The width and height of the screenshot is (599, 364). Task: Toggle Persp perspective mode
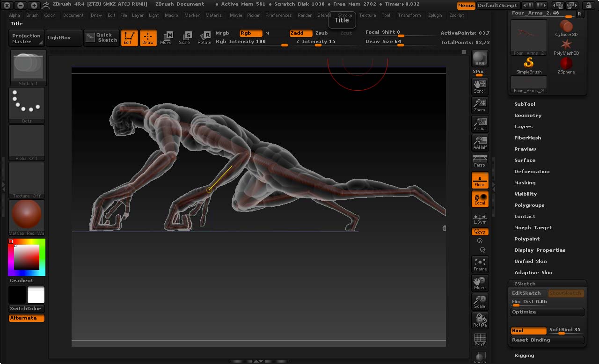tap(480, 161)
